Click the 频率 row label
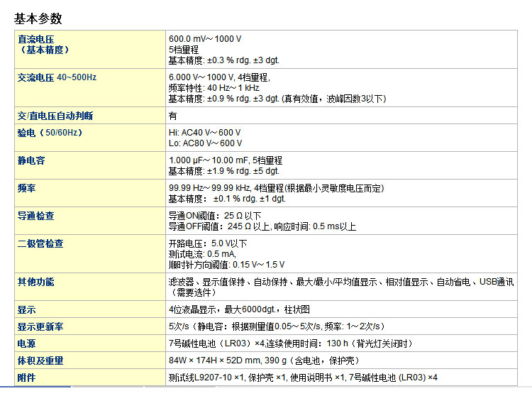This screenshot has height=396, width=532. (28, 189)
